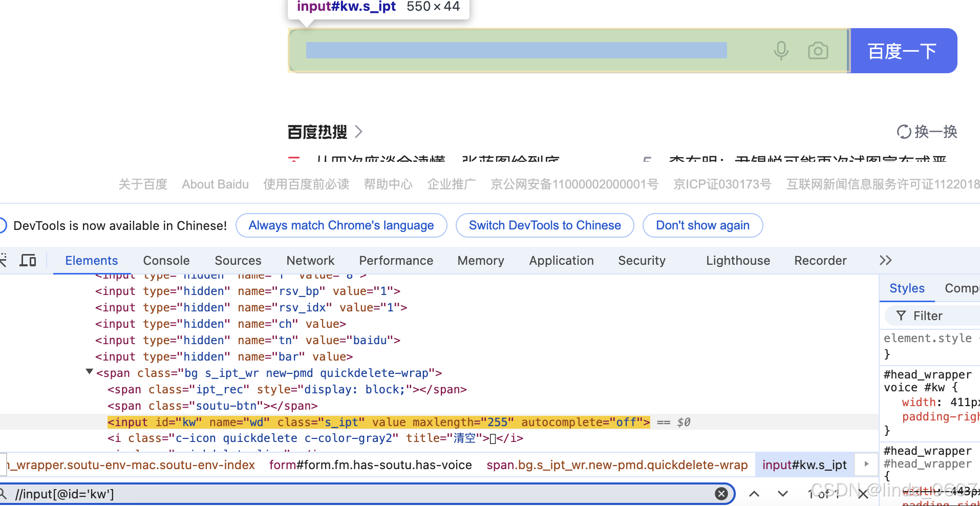
Task: Open the 京ICP证030173号 link
Action: 722,184
